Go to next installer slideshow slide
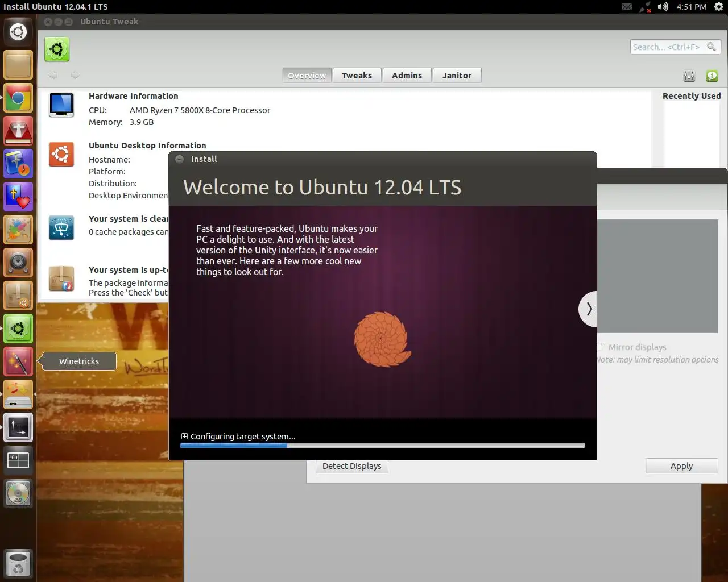The height and width of the screenshot is (582, 728). [589, 309]
